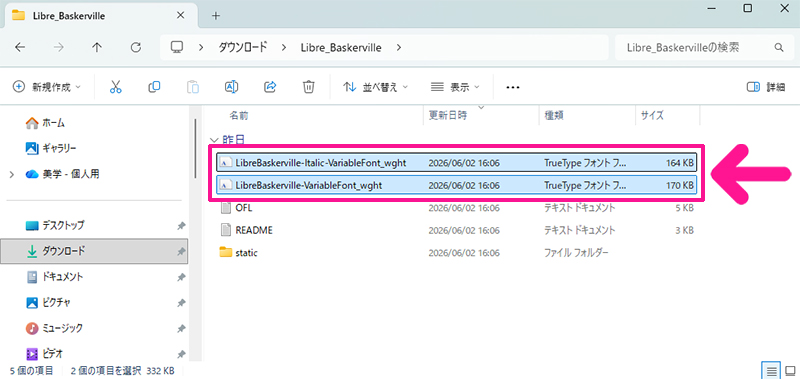Open デスクトップ in sidebar

[55, 225]
